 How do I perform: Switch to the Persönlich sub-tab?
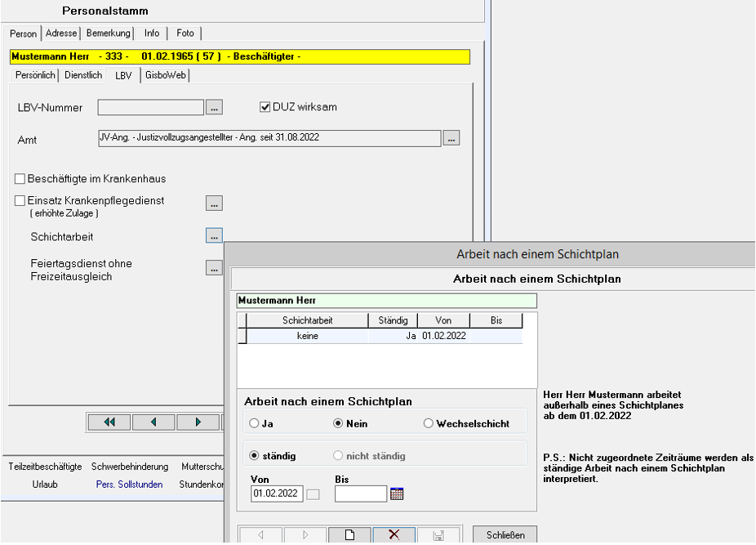[x=35, y=75]
